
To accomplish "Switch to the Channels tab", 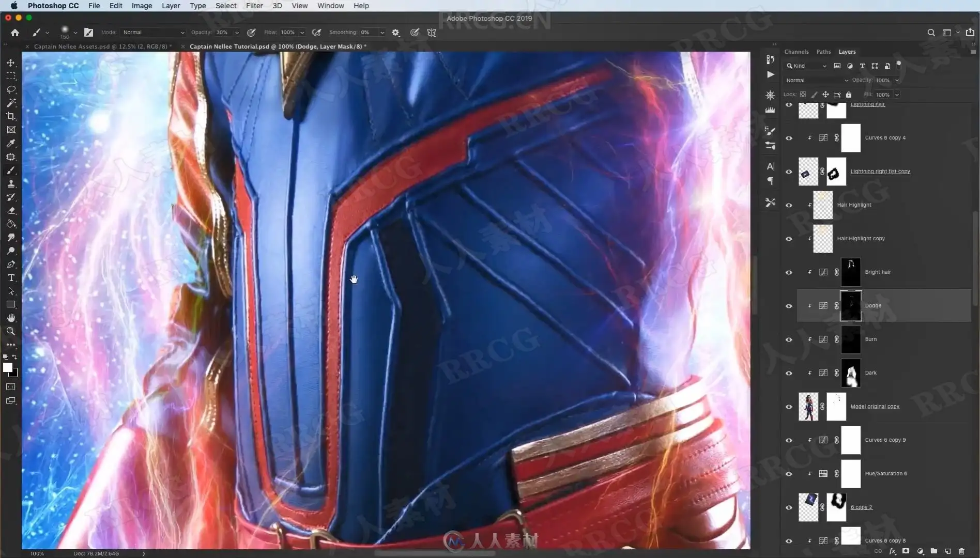I will coord(796,52).
